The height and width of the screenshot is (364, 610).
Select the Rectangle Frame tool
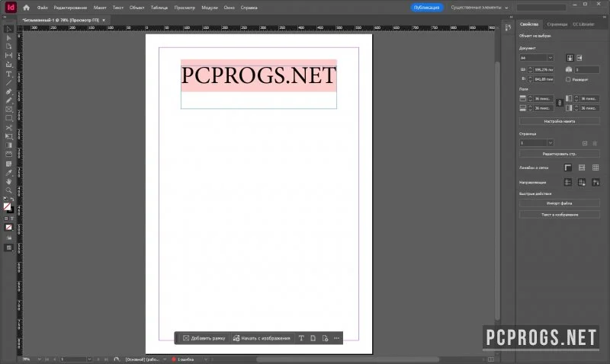point(8,110)
